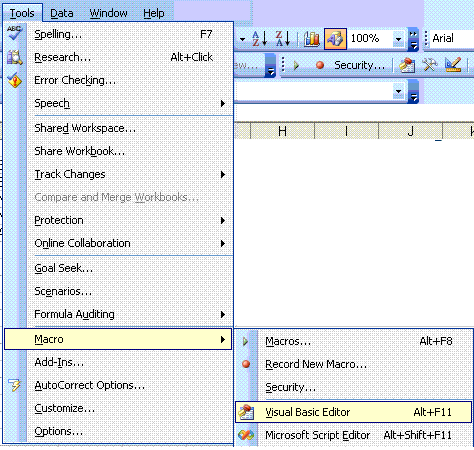The height and width of the screenshot is (450, 474).
Task: Toggle Design Mode ruler icon
Action: pyautogui.click(x=453, y=65)
